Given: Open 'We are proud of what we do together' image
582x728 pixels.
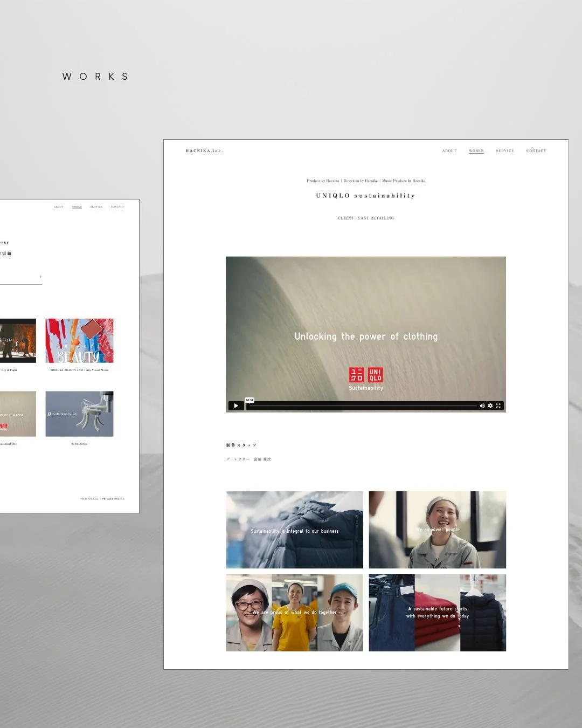Looking at the screenshot, I should coord(295,613).
